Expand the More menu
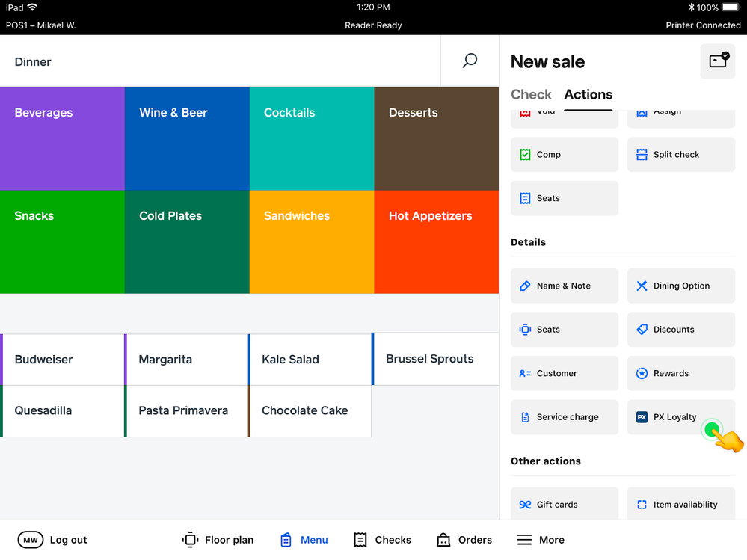The width and height of the screenshot is (747, 560). 541,540
